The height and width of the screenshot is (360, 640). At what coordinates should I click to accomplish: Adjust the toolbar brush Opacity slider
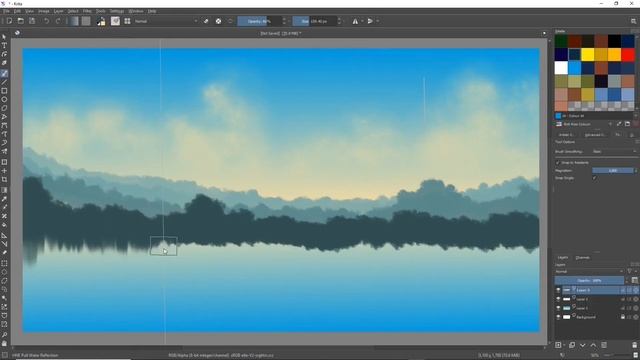tap(259, 21)
